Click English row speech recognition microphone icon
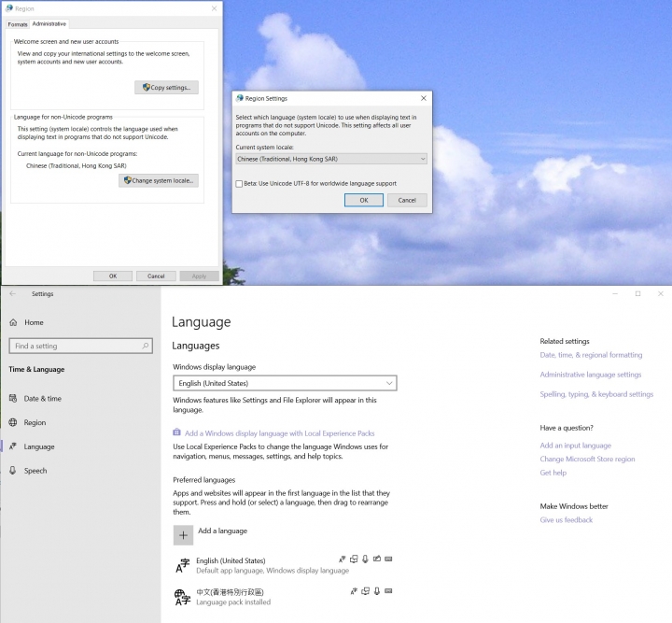This screenshot has height=623, width=672. 365,559
